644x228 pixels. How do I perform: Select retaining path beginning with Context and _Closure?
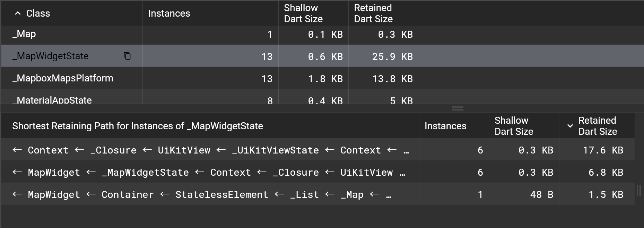[208, 150]
